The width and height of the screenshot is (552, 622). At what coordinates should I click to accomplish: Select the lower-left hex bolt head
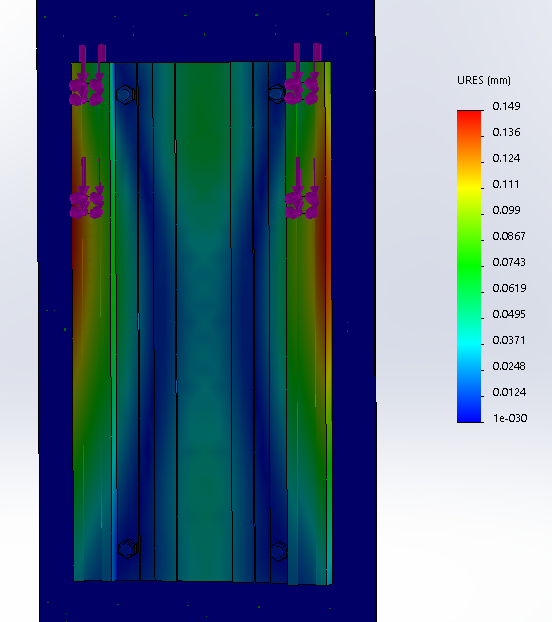click(x=128, y=549)
